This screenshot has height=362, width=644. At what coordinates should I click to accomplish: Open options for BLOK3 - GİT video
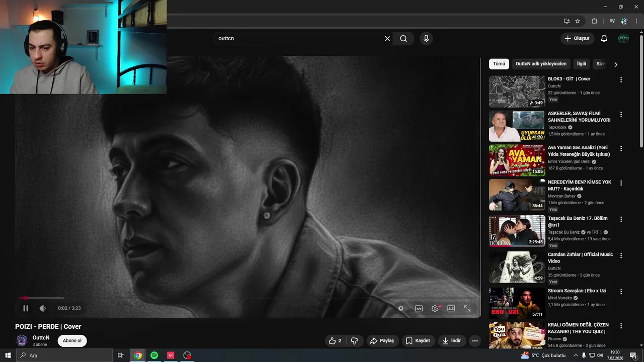pos(621,80)
